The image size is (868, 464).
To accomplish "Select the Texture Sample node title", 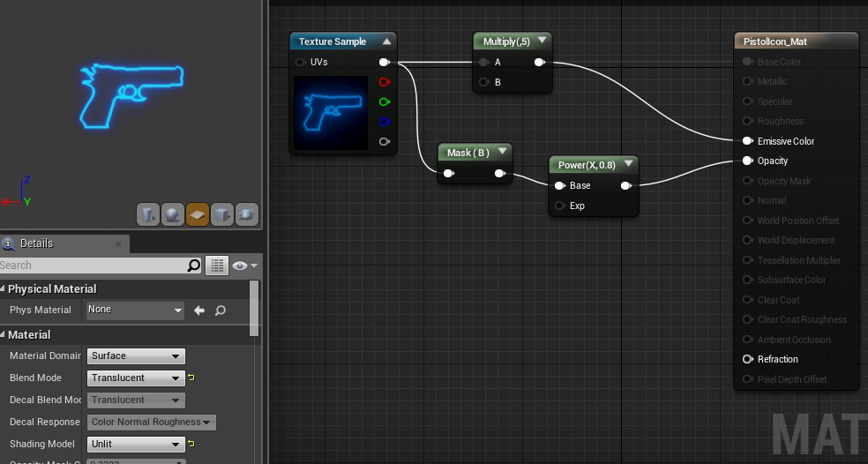I will 333,41.
